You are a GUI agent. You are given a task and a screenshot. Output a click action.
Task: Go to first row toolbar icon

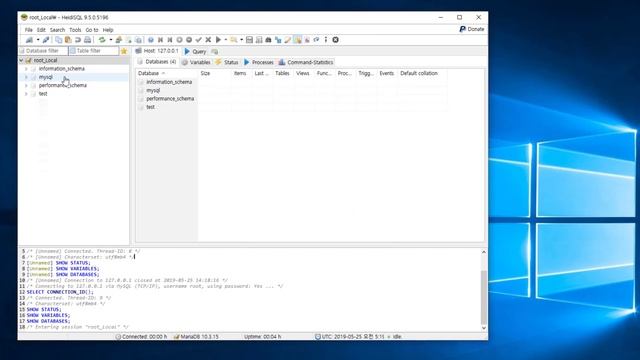160,40
